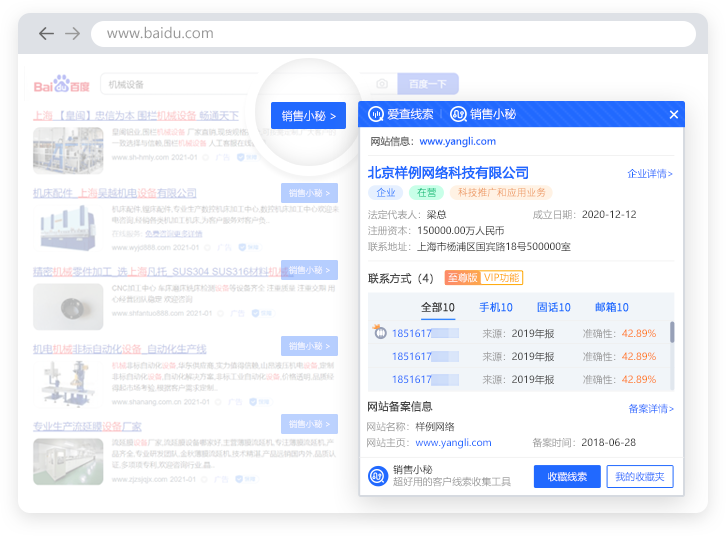Click the 企业 tag
The image size is (726, 536).
pyautogui.click(x=386, y=193)
